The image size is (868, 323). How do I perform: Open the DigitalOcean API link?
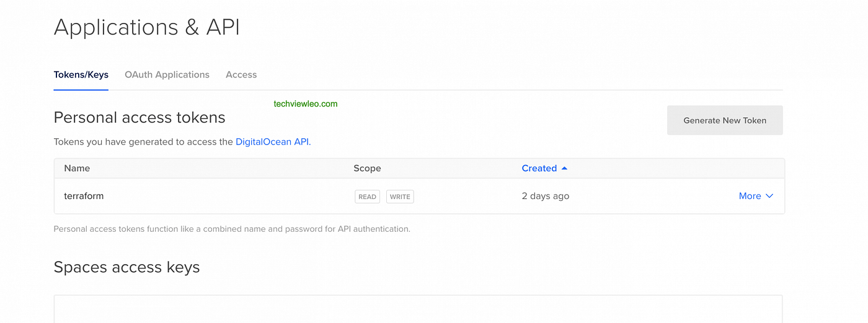point(272,141)
